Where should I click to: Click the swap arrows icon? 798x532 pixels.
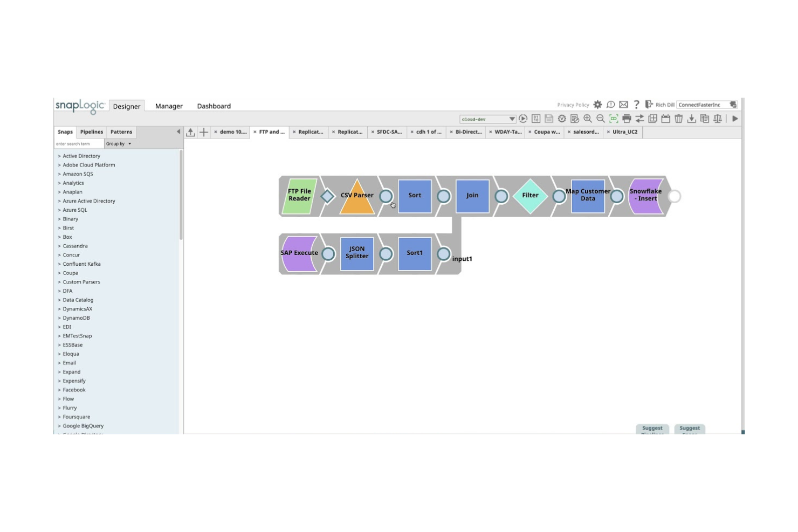(x=639, y=119)
